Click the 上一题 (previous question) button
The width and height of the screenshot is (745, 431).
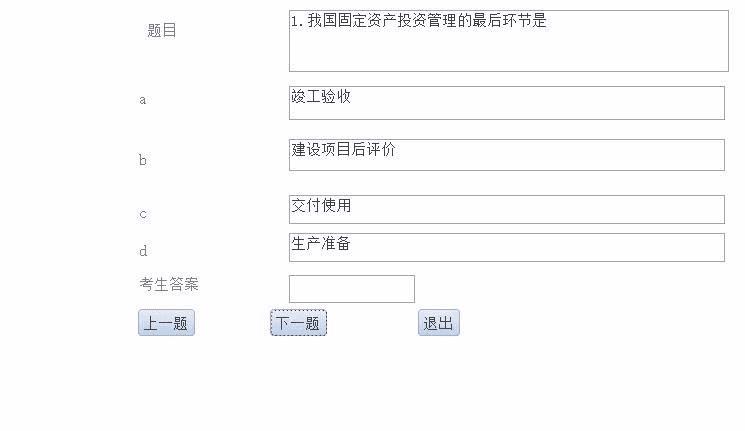tap(166, 323)
